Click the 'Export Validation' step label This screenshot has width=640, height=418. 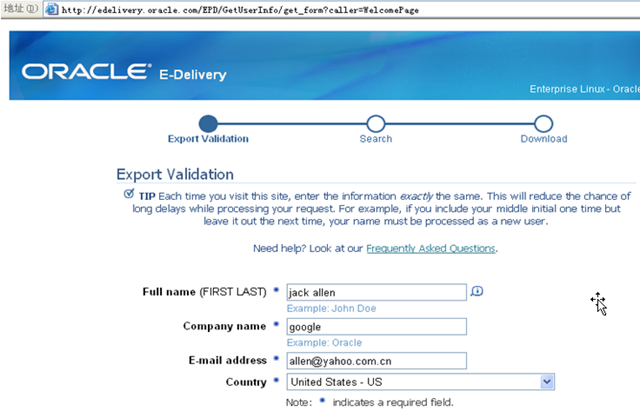pos(208,139)
